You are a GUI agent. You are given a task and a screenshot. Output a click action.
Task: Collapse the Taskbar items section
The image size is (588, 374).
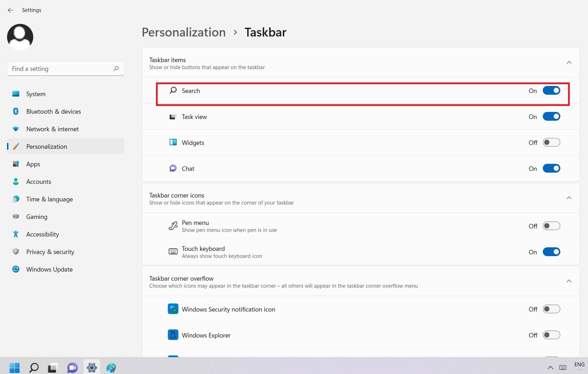(569, 63)
